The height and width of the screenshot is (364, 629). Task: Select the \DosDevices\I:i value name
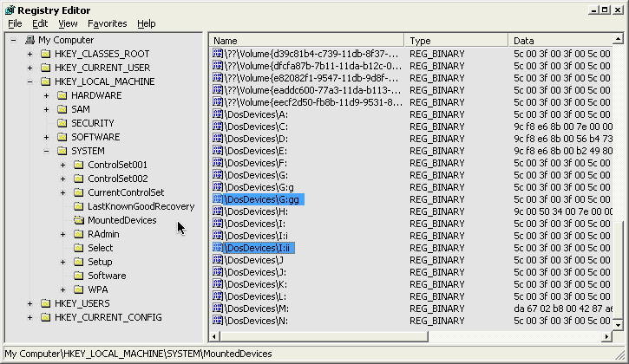pyautogui.click(x=256, y=236)
